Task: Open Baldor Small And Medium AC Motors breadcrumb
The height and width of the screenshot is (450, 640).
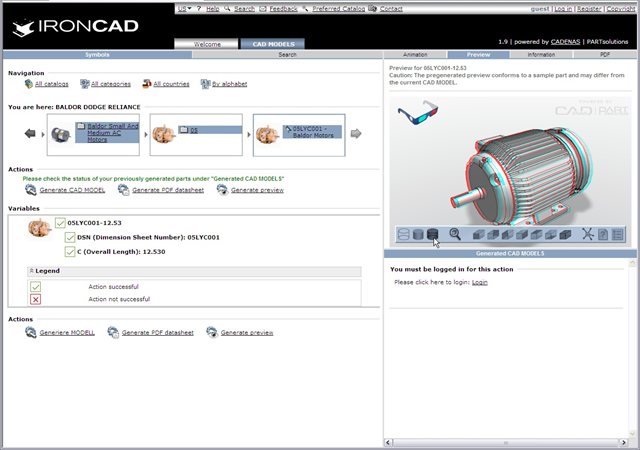Action: pos(113,133)
